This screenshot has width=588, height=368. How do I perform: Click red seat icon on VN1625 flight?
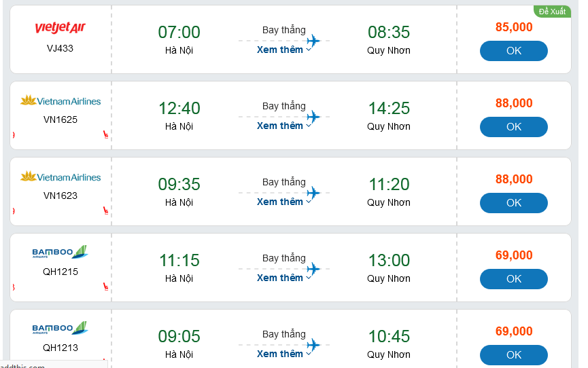pos(105,134)
